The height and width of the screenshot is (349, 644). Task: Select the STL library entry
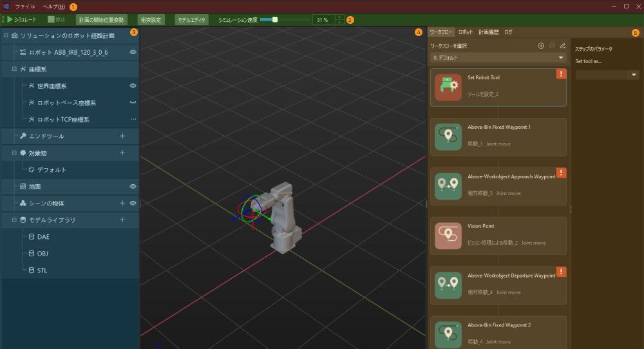pos(71,270)
